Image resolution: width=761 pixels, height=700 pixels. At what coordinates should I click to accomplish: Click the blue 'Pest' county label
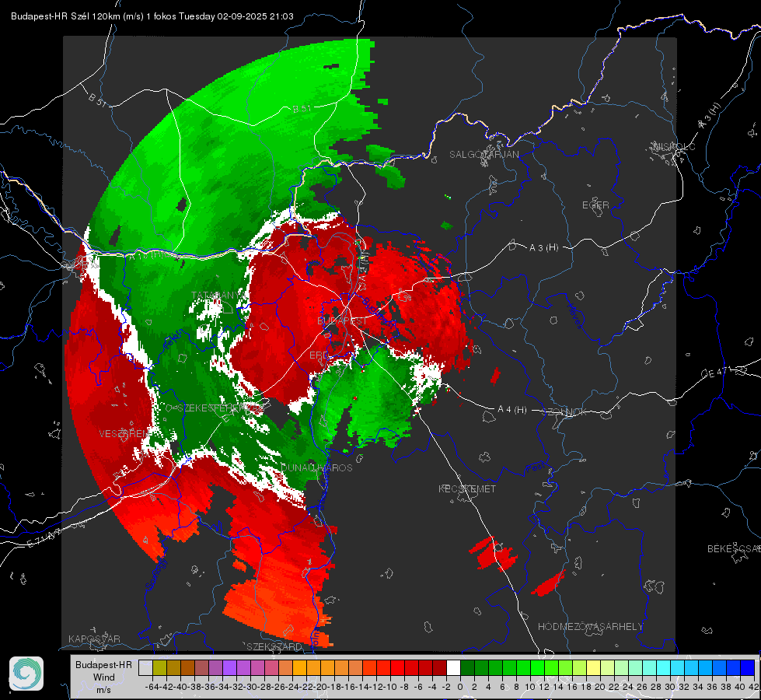tap(535, 468)
